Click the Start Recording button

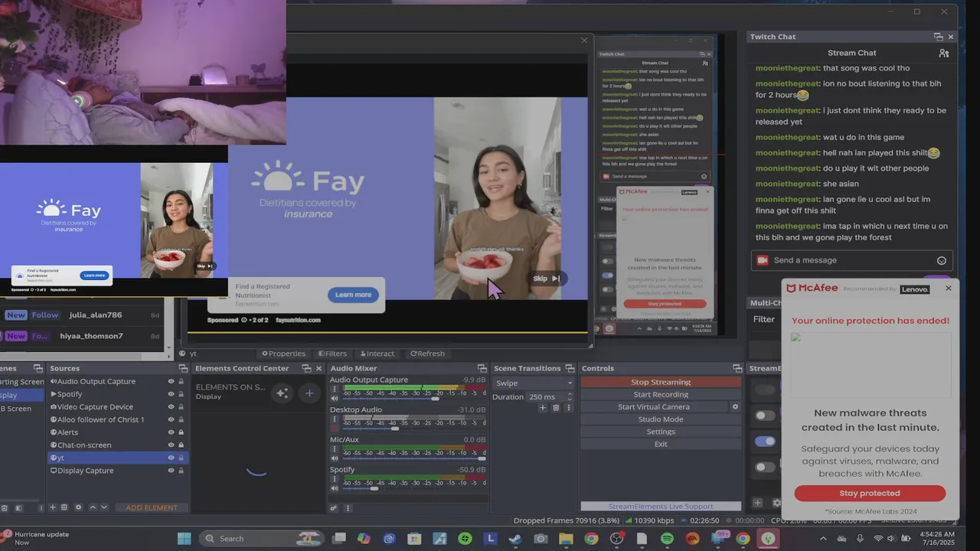pyautogui.click(x=661, y=394)
